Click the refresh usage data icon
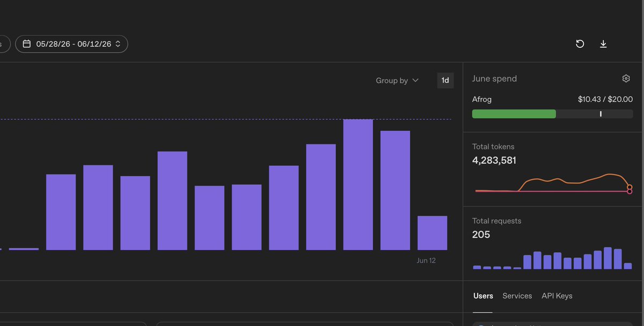The image size is (644, 326). click(580, 44)
